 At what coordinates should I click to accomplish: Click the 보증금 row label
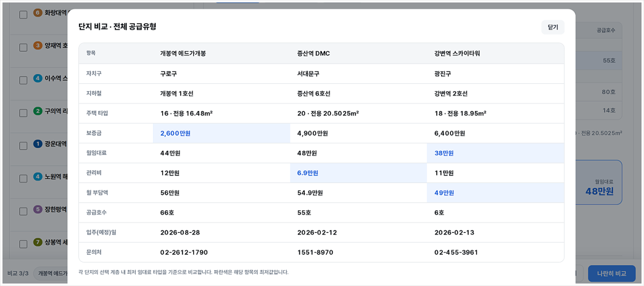(x=94, y=133)
